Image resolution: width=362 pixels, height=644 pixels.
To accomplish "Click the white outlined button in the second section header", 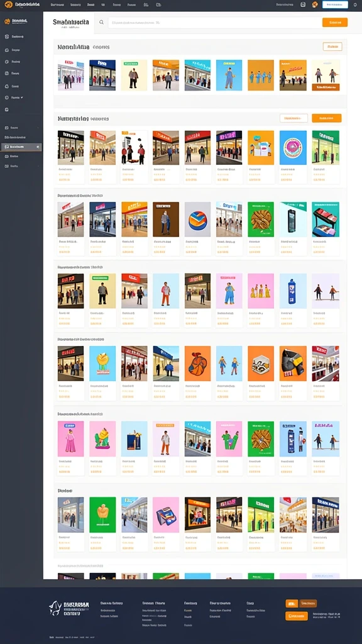I will (x=293, y=118).
